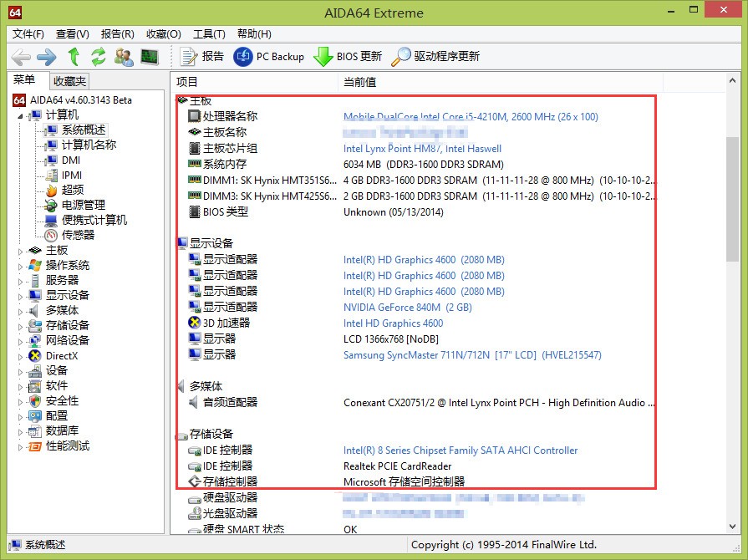The height and width of the screenshot is (560, 748).
Task: Expand the 多媒体 tree node
Action: point(21,311)
